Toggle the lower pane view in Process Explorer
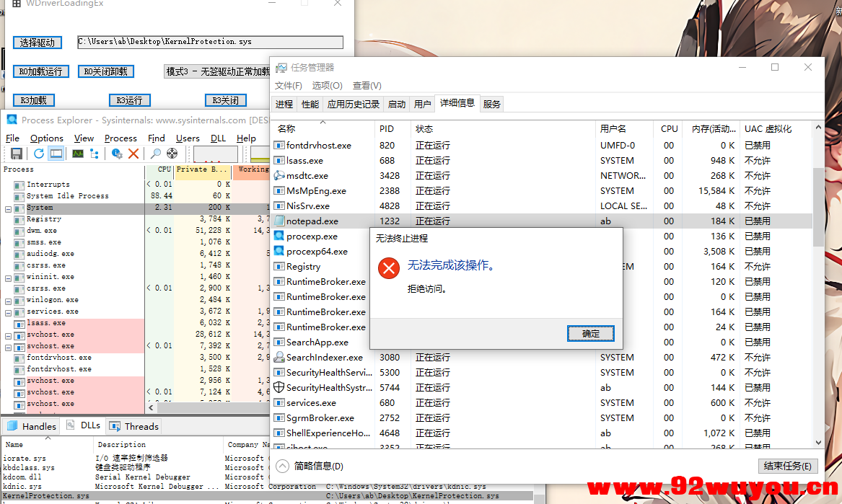 tap(55, 153)
